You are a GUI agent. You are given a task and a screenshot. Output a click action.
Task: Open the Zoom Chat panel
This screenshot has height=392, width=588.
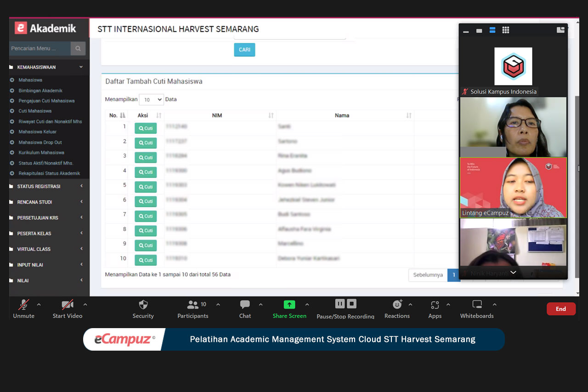245,305
